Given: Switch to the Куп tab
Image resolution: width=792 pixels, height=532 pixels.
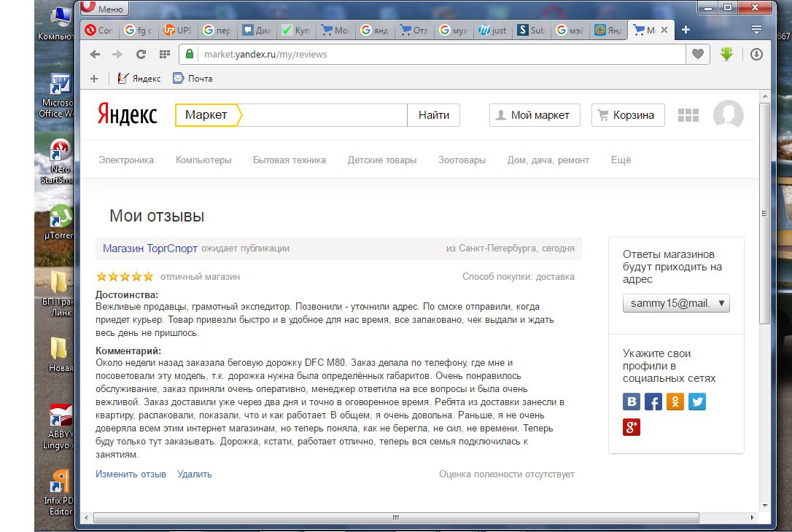Looking at the screenshot, I should pos(295,31).
